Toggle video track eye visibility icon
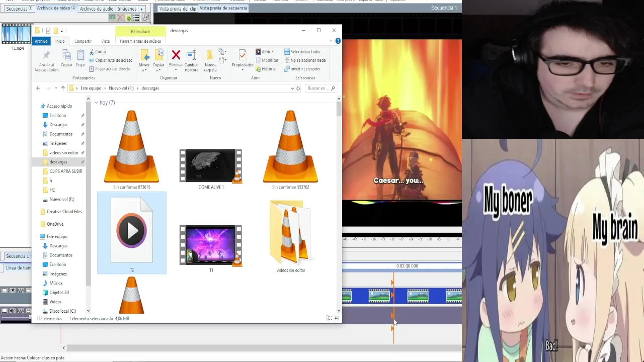The width and height of the screenshot is (644, 362). [13, 290]
